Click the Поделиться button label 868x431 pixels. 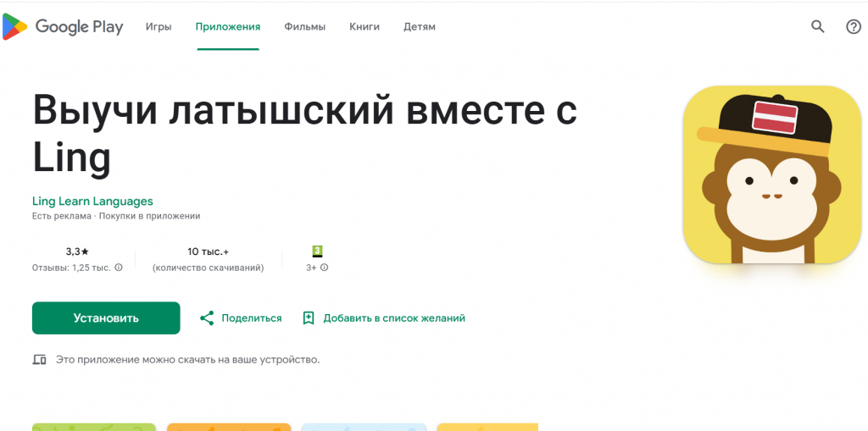251,318
